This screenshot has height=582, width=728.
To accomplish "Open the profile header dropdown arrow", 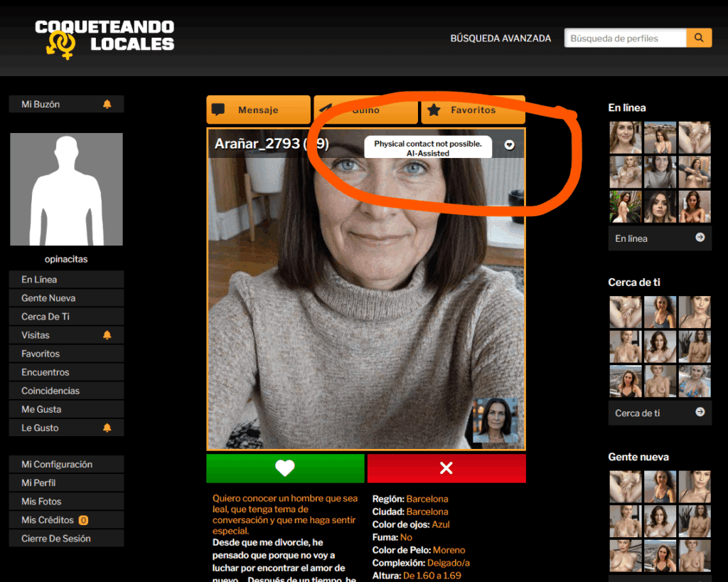I will (509, 144).
